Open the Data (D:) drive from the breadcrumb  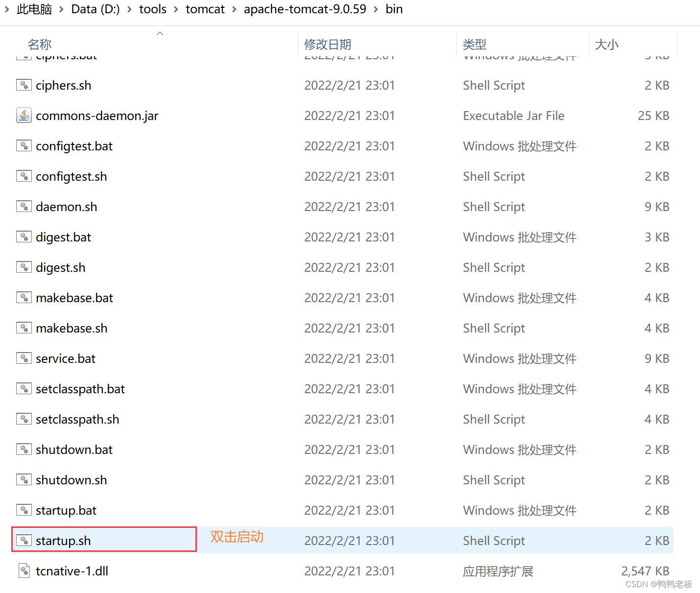coord(95,9)
